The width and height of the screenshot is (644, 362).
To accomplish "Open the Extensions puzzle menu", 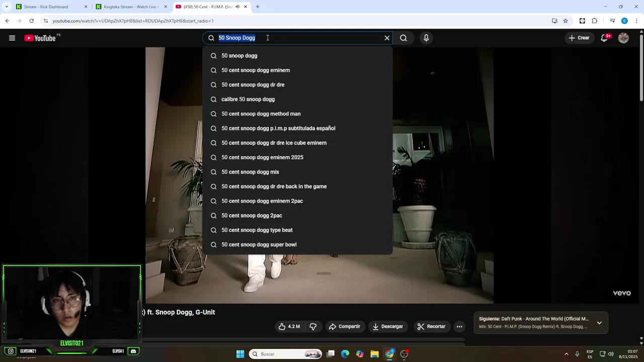I will coord(595,21).
